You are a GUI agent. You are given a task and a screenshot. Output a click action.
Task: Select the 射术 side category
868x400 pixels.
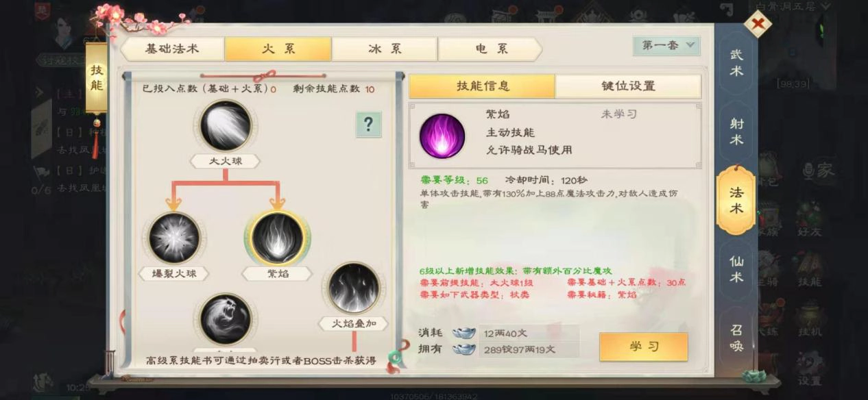coord(736,132)
